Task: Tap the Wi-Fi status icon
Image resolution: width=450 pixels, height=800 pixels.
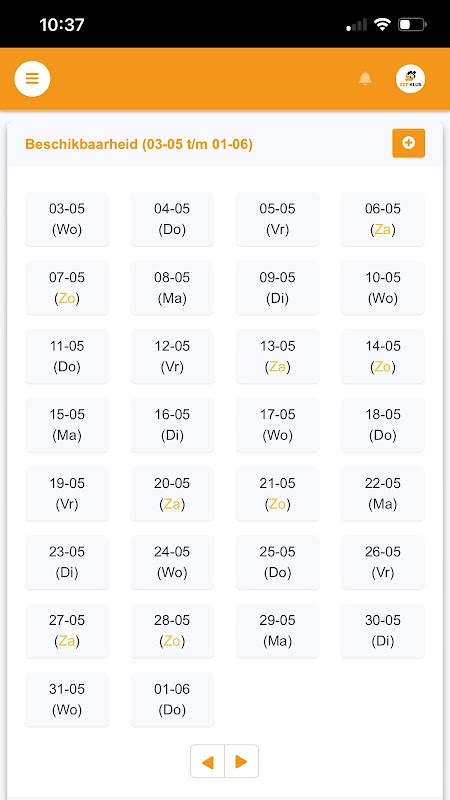Action: (382, 24)
